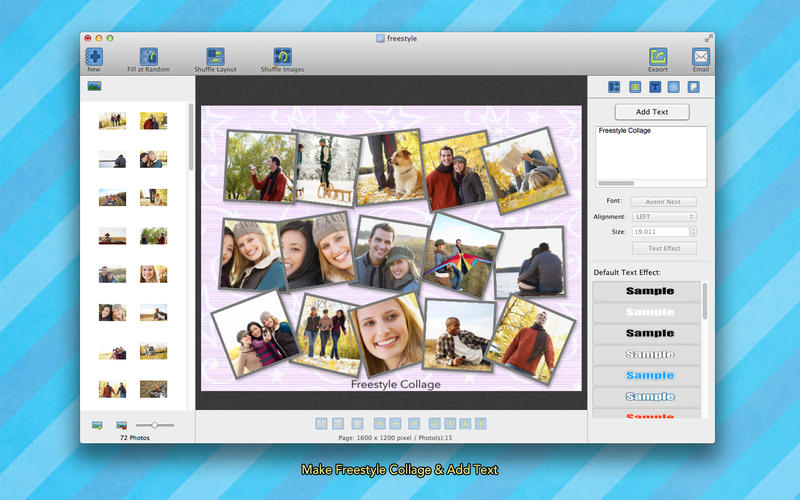
Task: Open the Alignment dropdown showing LEFT
Action: pos(664,216)
